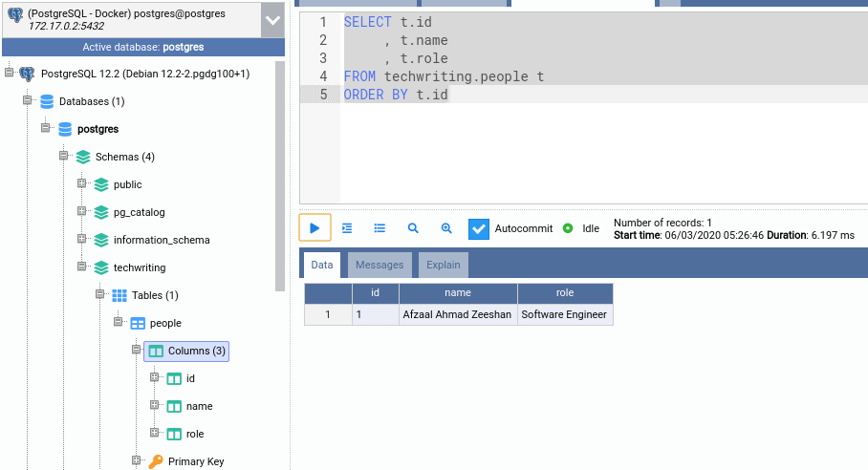This screenshot has width=868, height=470.
Task: Click the green Idle status indicator
Action: coord(568,228)
